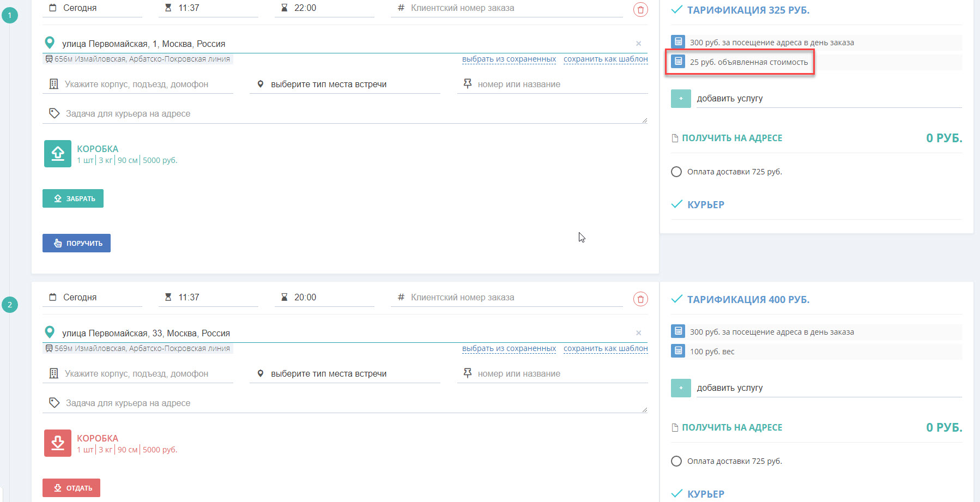Screen dimensions: 980x502
Task: Click calculator icon of 300 руб. row in order 1
Action: [678, 42]
